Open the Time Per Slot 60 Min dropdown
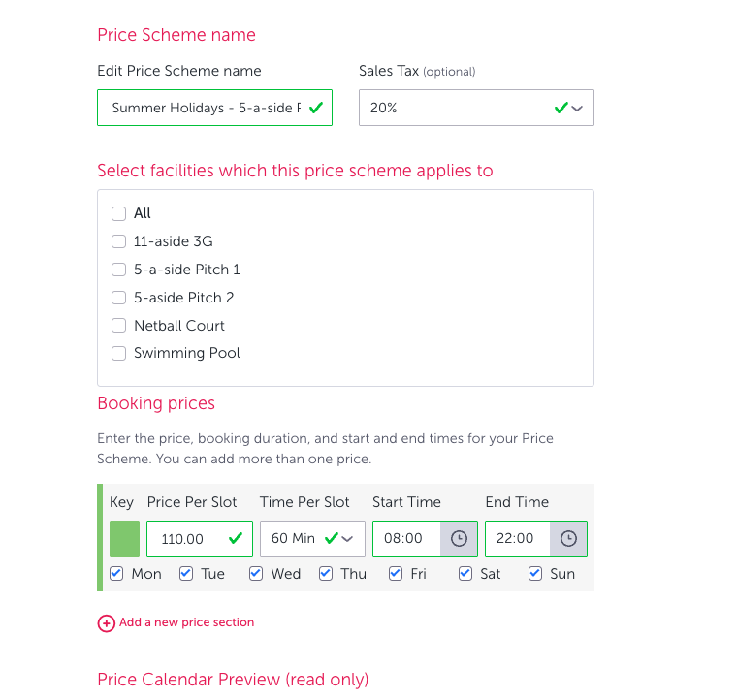737x700 pixels. point(312,538)
